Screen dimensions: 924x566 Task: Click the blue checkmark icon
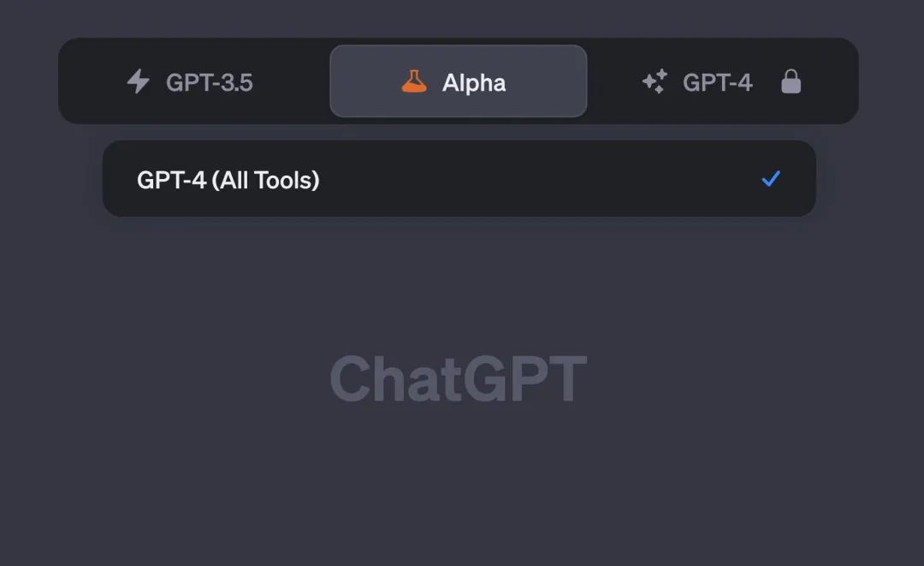pos(771,179)
